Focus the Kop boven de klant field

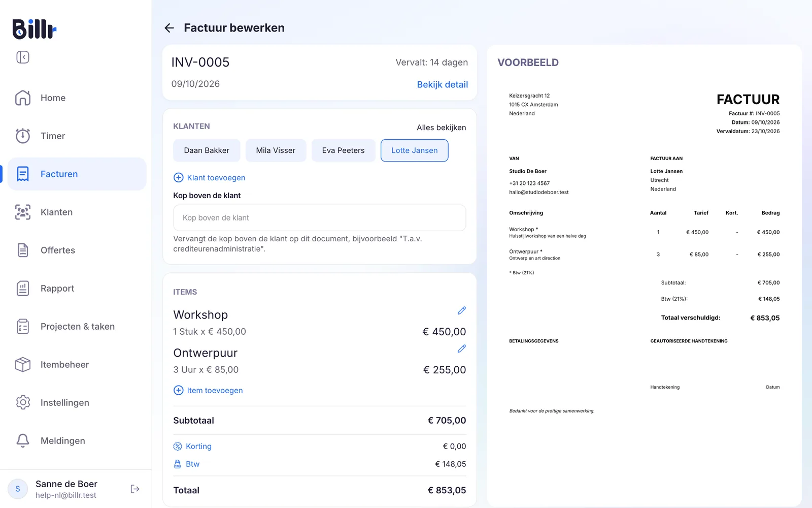[319, 217]
